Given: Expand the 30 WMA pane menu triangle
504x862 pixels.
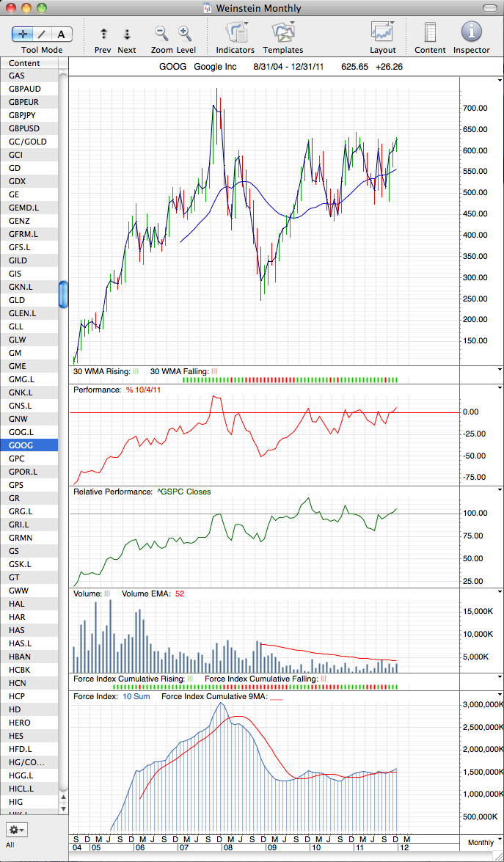Looking at the screenshot, I should 500,370.
